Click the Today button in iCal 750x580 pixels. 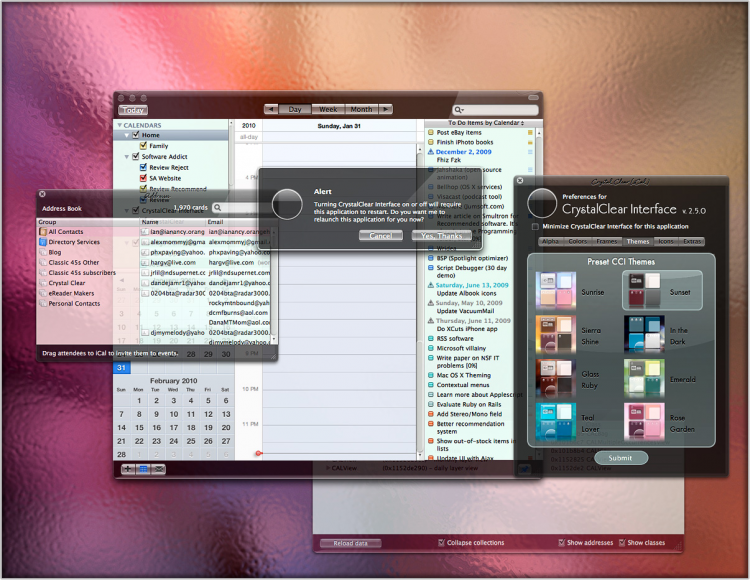(133, 110)
